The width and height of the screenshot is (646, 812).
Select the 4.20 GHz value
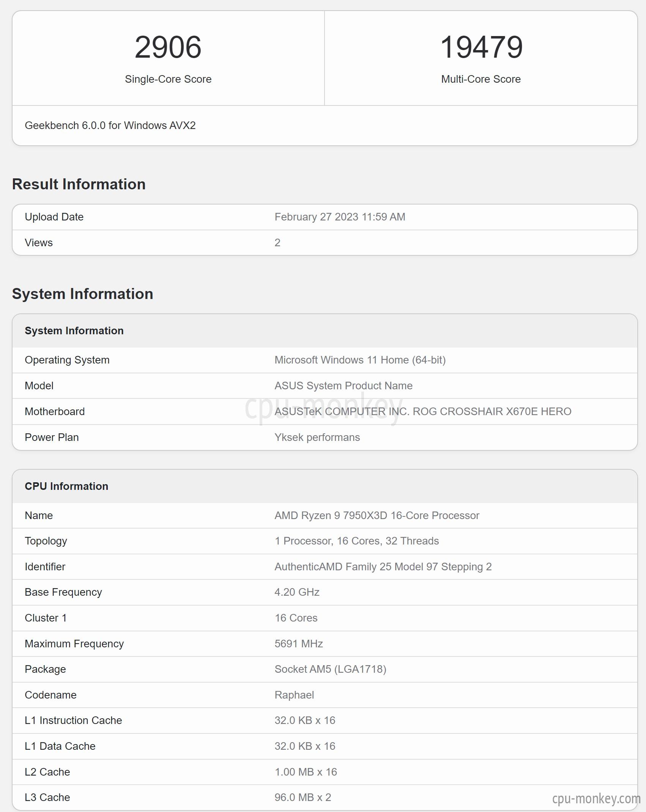tap(297, 592)
